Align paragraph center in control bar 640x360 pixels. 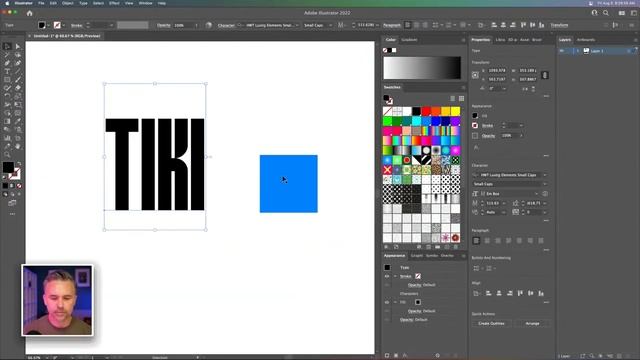tap(416, 25)
